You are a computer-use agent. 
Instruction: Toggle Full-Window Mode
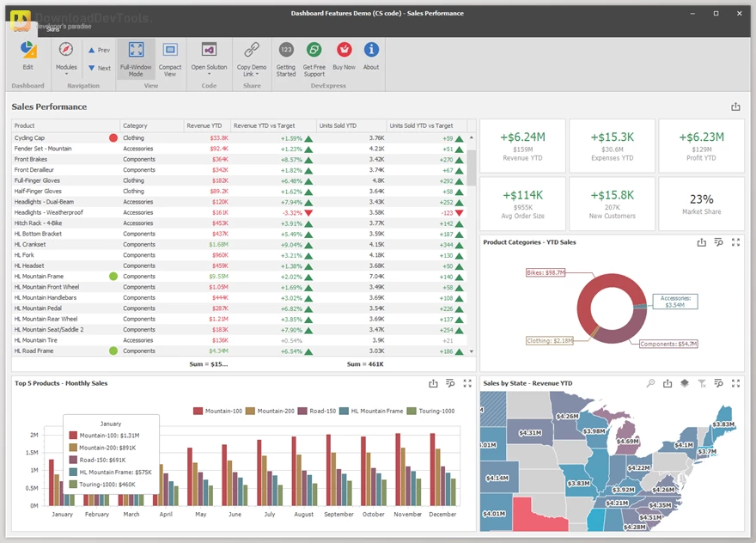click(136, 58)
